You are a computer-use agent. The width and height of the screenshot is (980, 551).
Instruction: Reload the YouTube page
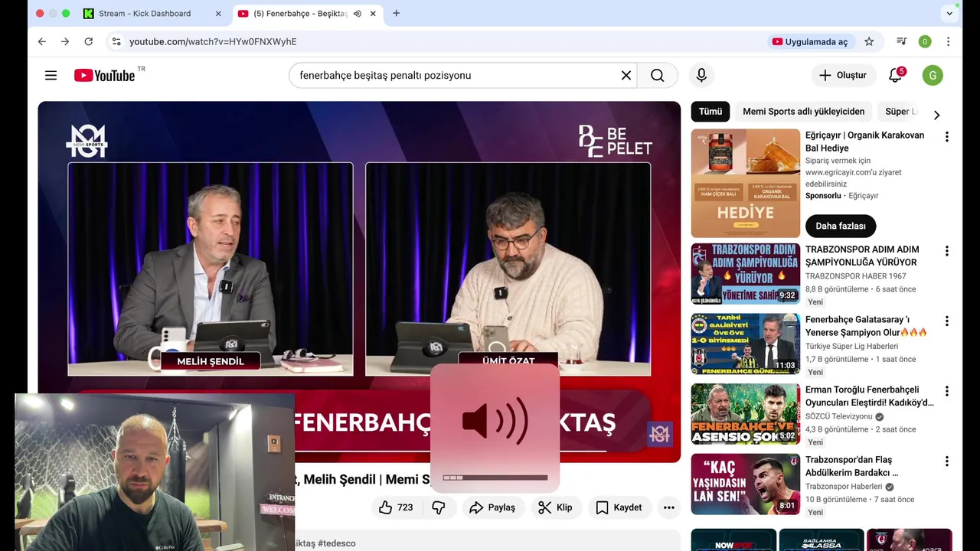(89, 41)
